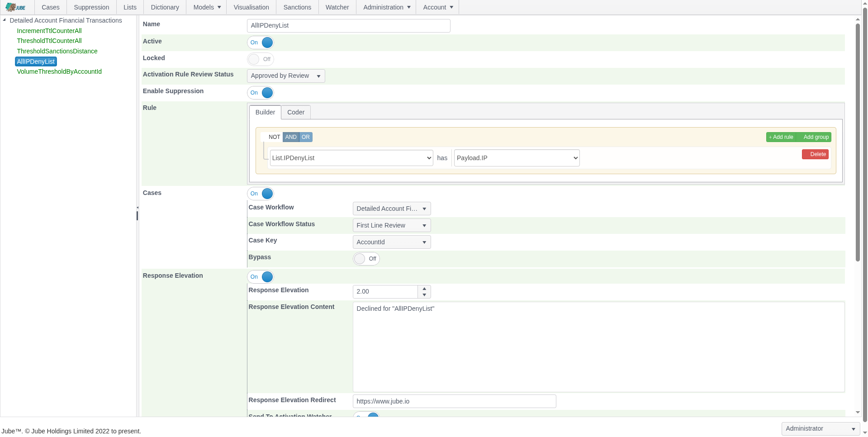Click the Add rule button

tap(781, 137)
